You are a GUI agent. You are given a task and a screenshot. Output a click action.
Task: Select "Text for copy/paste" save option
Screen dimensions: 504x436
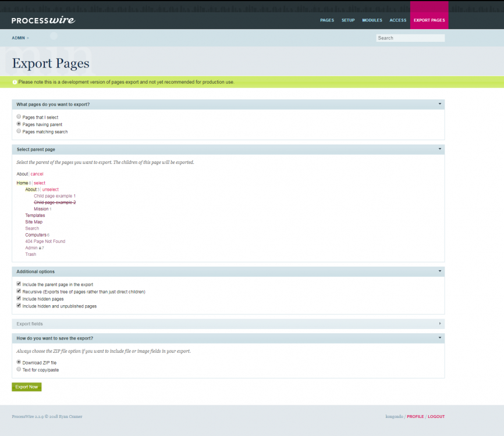(x=19, y=369)
